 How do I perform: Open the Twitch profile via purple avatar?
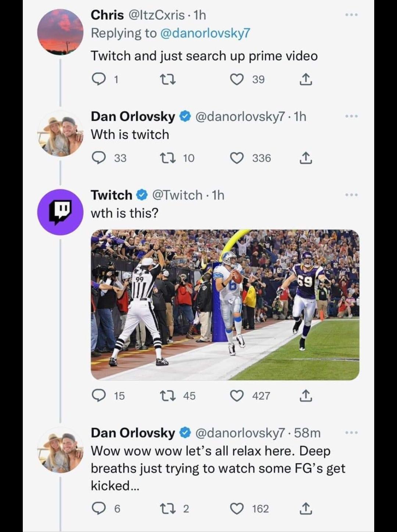click(x=60, y=212)
